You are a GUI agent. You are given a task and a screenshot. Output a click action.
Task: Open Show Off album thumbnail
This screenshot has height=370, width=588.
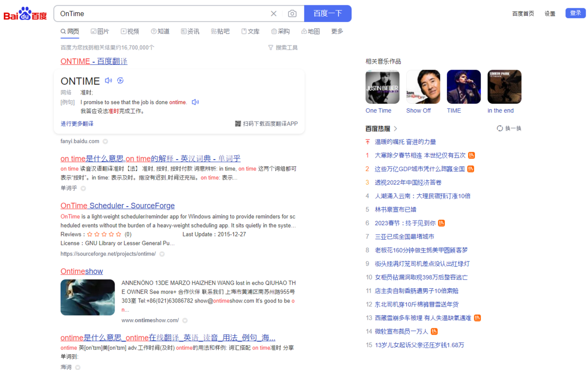tap(423, 87)
